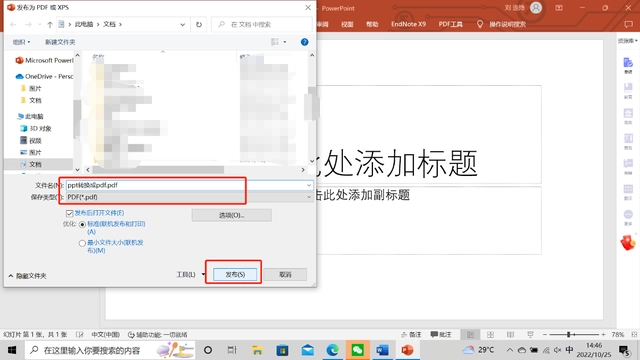Open the resource library dropdown

pos(628,41)
